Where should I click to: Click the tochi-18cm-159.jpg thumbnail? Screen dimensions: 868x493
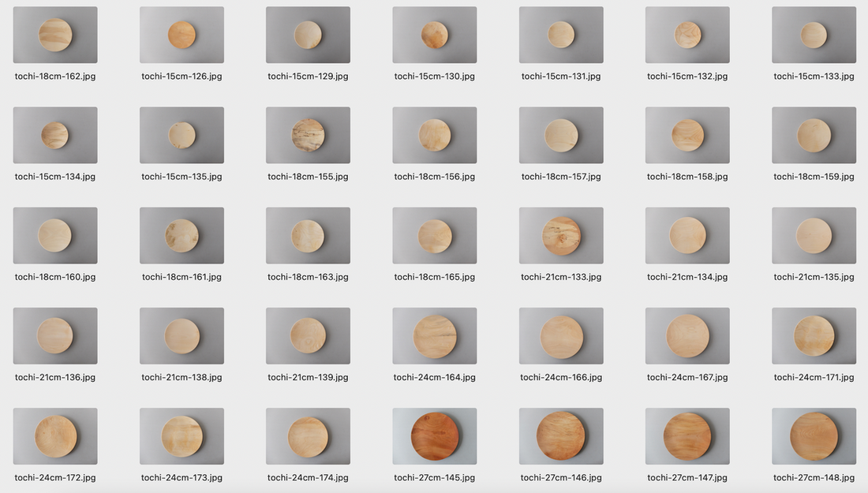point(814,136)
